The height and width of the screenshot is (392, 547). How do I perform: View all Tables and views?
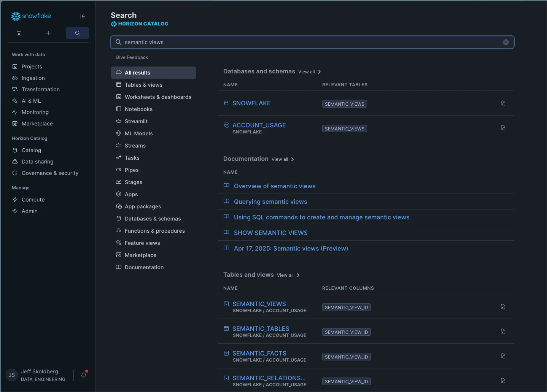coord(288,275)
